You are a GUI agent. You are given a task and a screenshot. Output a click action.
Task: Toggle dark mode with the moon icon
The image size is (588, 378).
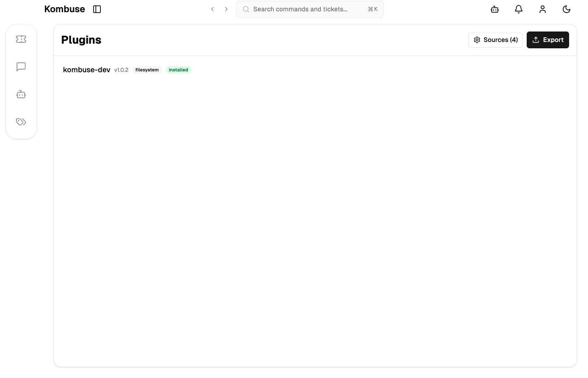click(x=566, y=9)
